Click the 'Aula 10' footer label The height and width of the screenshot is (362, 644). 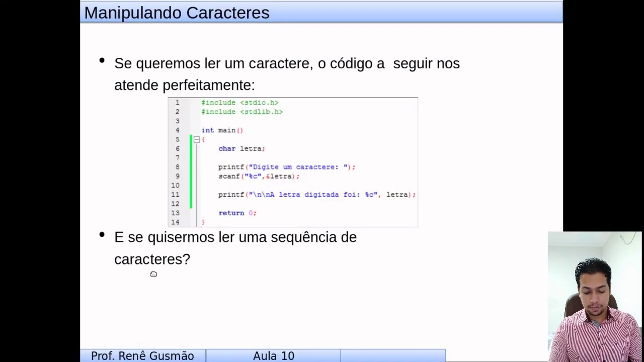tap(273, 356)
